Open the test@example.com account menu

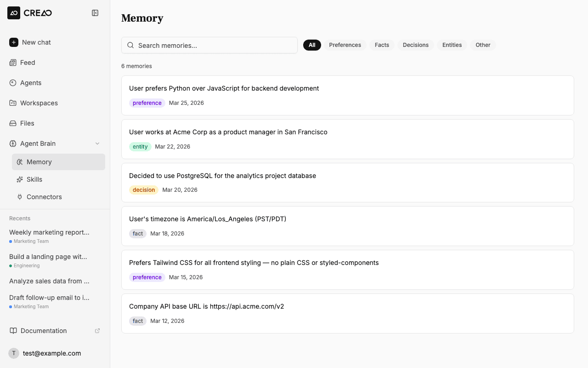[55, 353]
